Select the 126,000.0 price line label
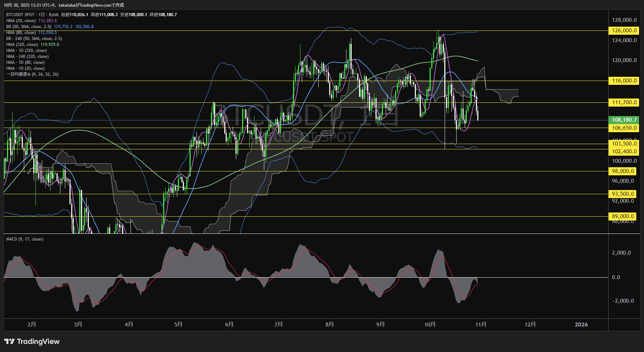Screen dimensions: 644x352 pos(624,31)
